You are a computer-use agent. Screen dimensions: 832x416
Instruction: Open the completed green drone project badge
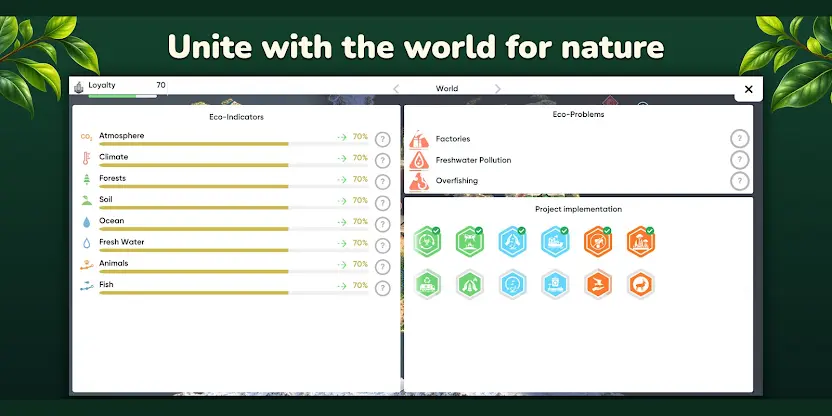click(470, 241)
